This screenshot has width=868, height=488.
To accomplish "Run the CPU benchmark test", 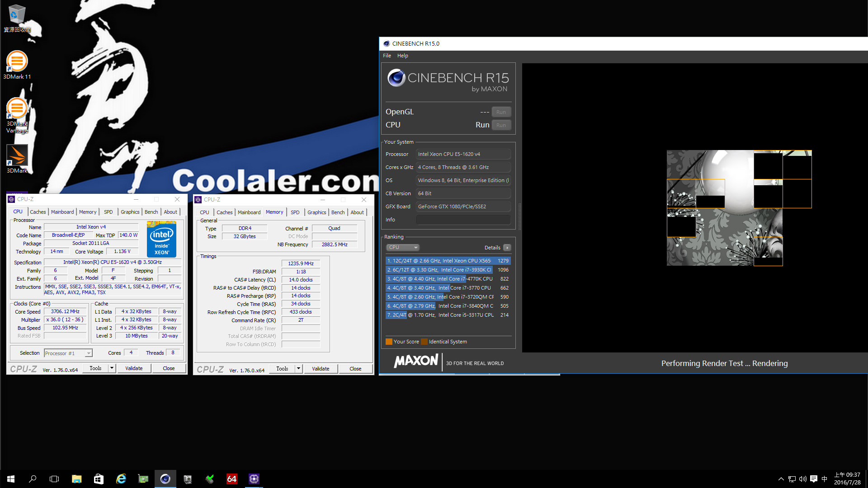I will pyautogui.click(x=501, y=125).
